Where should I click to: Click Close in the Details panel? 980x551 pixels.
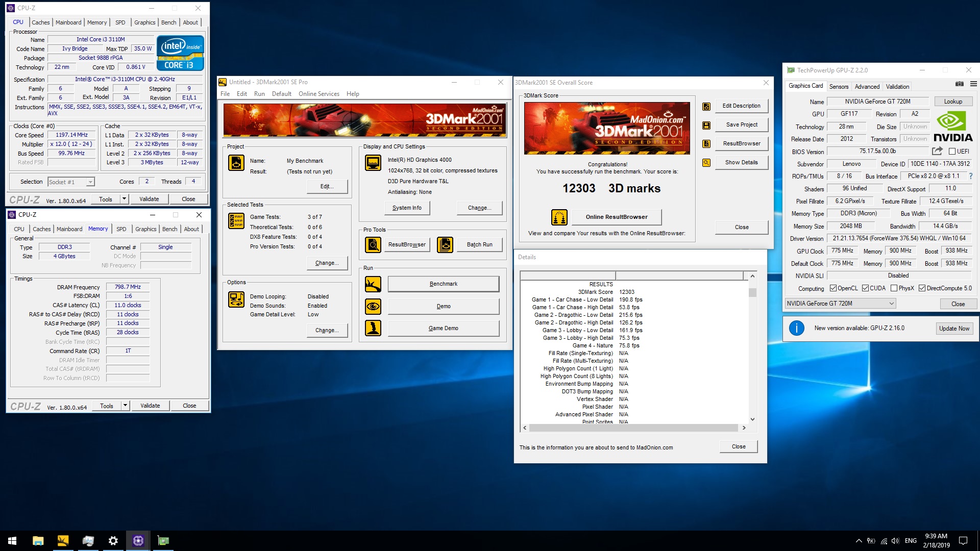pyautogui.click(x=739, y=446)
